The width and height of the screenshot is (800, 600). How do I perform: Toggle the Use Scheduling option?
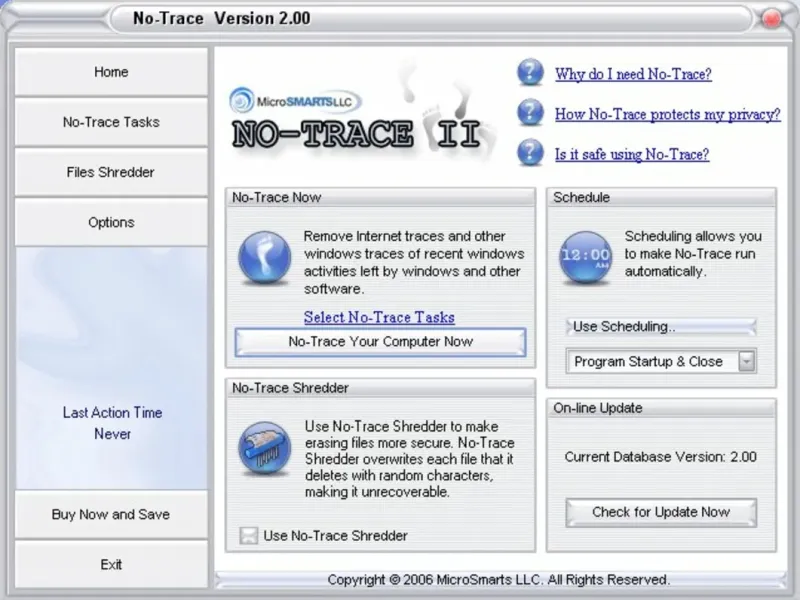[661, 327]
